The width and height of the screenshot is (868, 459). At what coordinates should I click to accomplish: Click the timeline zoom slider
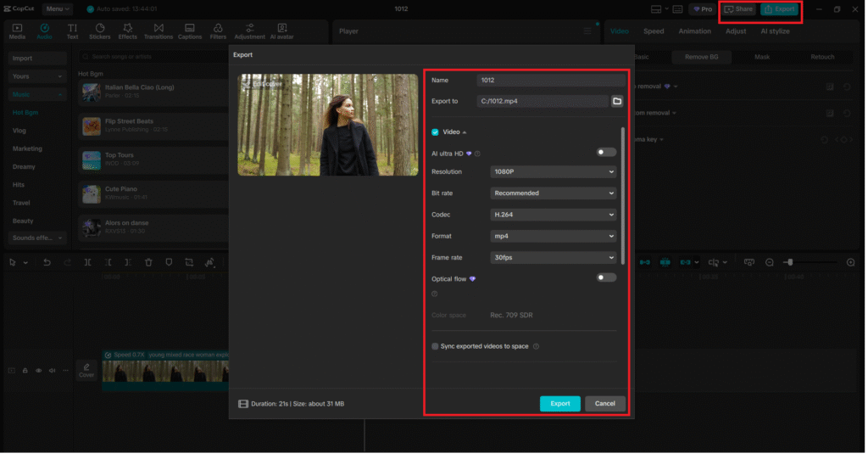pyautogui.click(x=789, y=263)
